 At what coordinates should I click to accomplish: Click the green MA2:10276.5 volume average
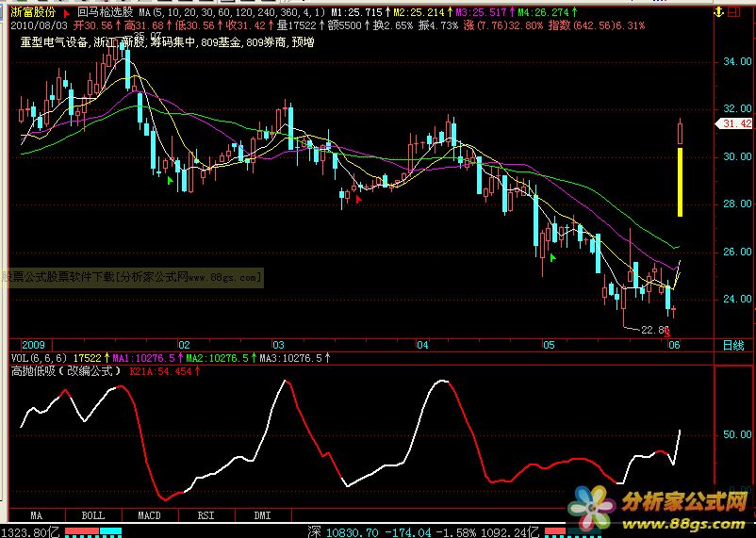click(x=218, y=358)
